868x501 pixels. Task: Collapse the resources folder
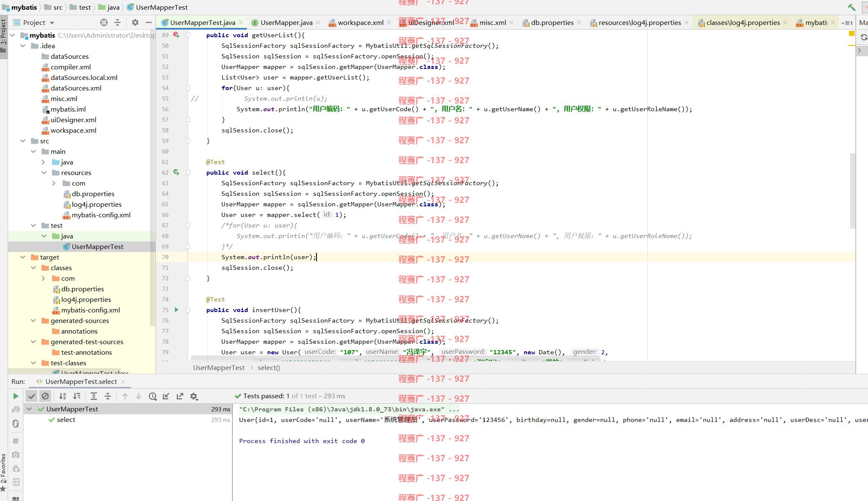pyautogui.click(x=44, y=172)
